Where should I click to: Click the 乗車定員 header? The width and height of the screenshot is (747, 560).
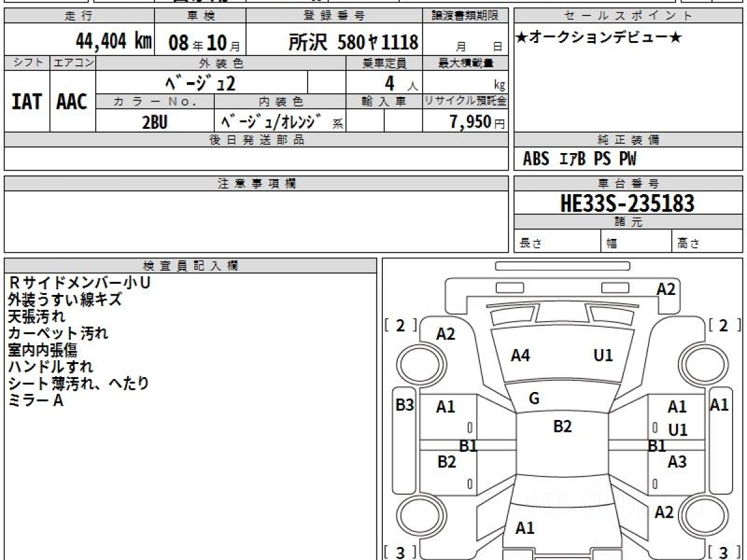[384, 63]
